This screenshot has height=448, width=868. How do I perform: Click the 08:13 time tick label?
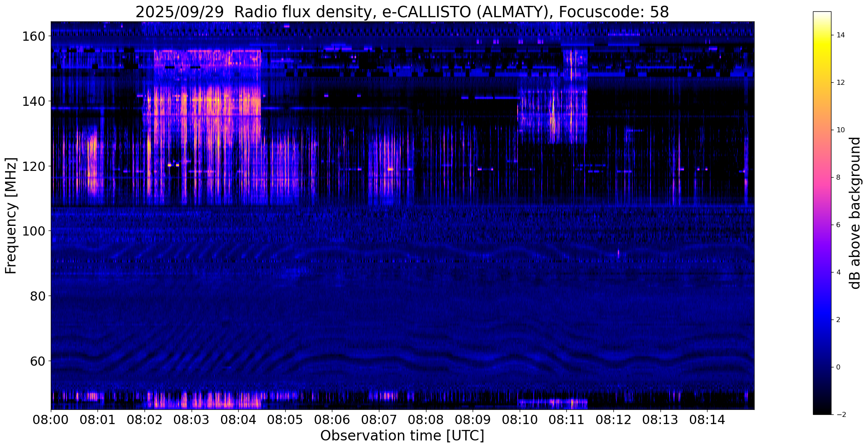click(x=660, y=419)
